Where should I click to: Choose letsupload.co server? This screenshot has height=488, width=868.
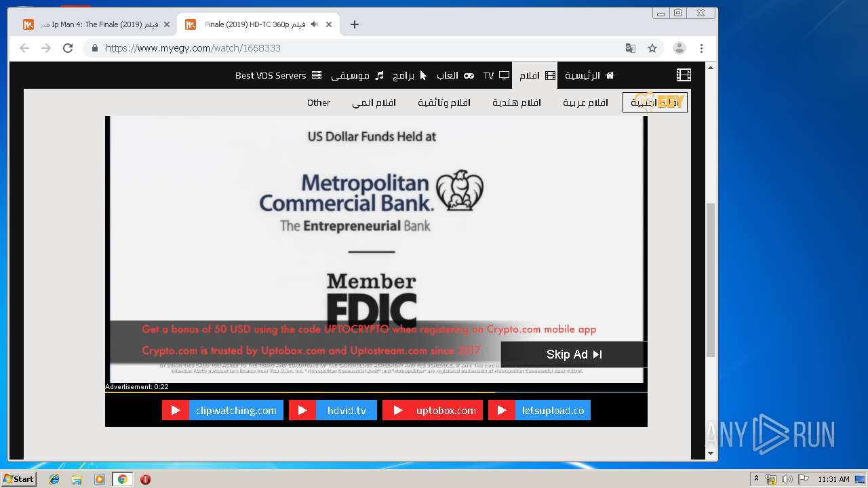pos(539,410)
